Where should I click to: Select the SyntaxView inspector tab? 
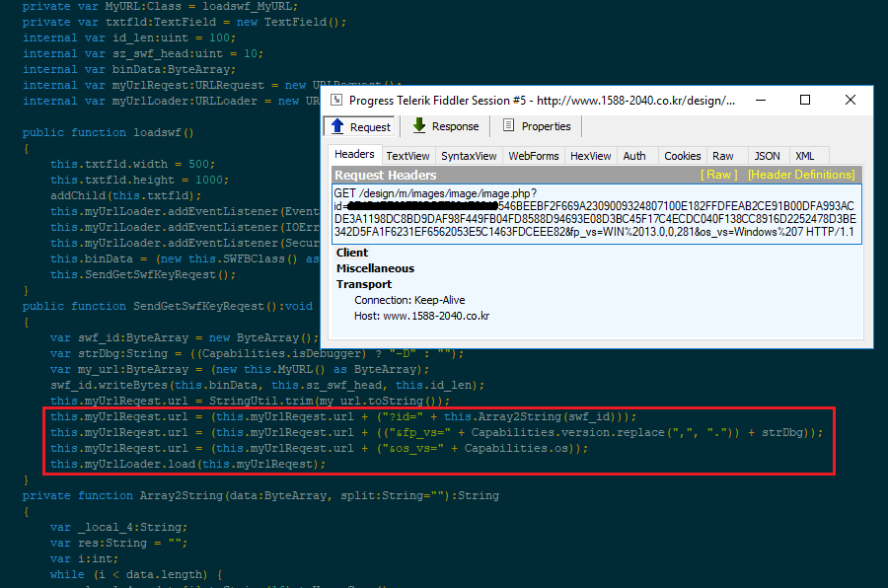[469, 156]
